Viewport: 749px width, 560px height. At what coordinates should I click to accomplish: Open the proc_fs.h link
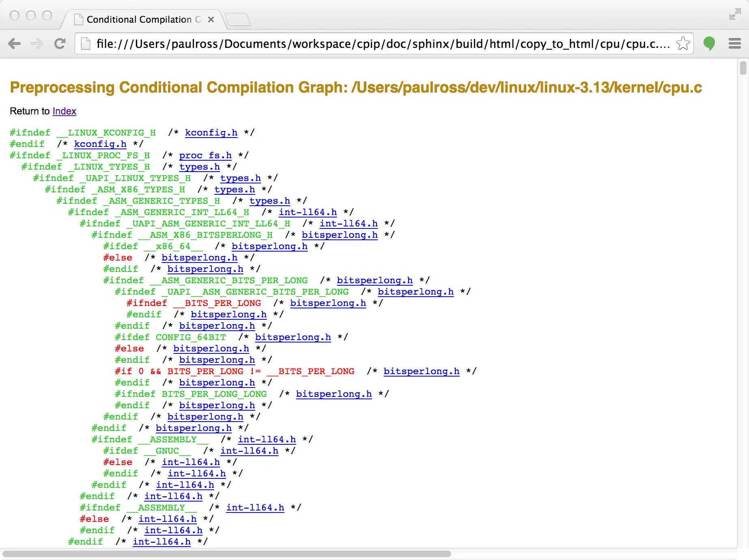205,155
